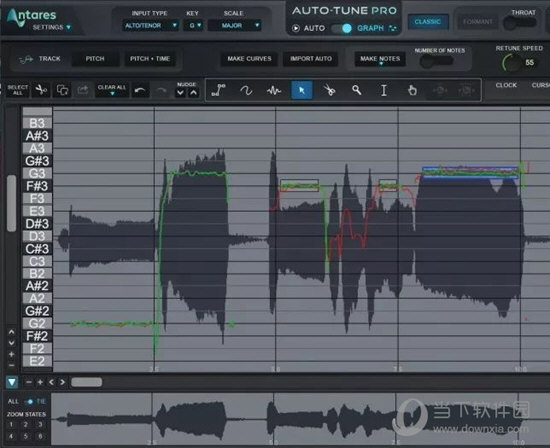
Task: Nudge selection up
Action: coord(193,93)
